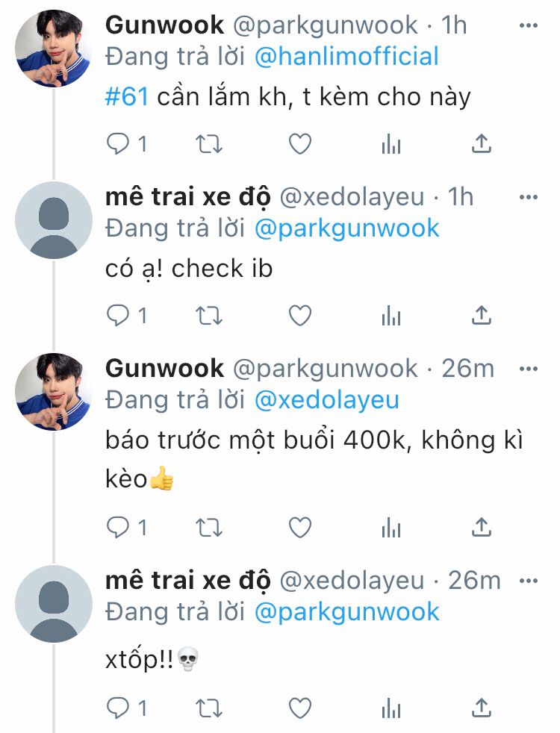Share the 'báo trước một buổi 400k' tweet
This screenshot has width=560, height=733.
(x=481, y=527)
